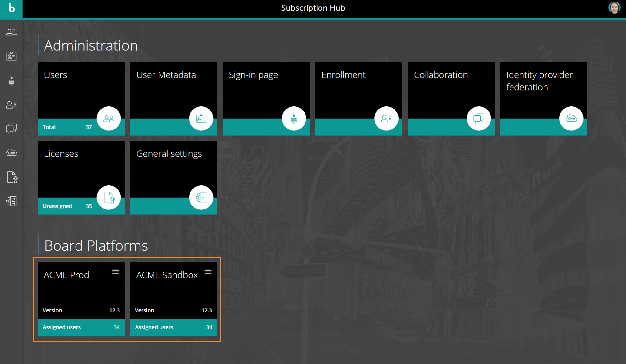Click the Unassigned 35 licenses count

(x=67, y=206)
